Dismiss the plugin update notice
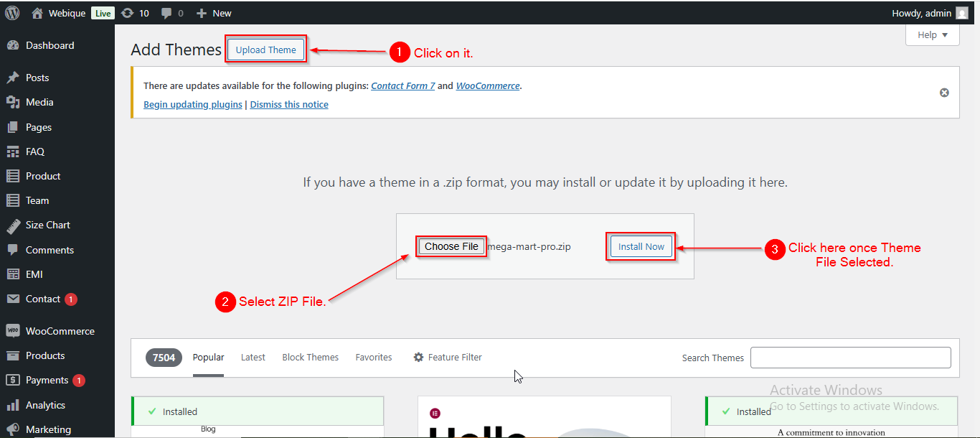980x438 pixels. pyautogui.click(x=944, y=93)
